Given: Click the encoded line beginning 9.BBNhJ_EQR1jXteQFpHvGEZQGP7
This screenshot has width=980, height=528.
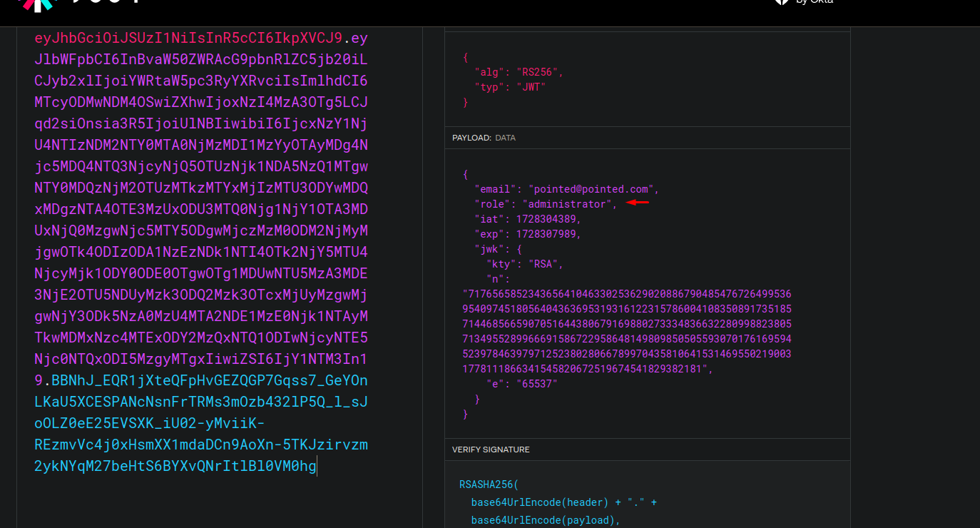Looking at the screenshot, I should point(201,380).
